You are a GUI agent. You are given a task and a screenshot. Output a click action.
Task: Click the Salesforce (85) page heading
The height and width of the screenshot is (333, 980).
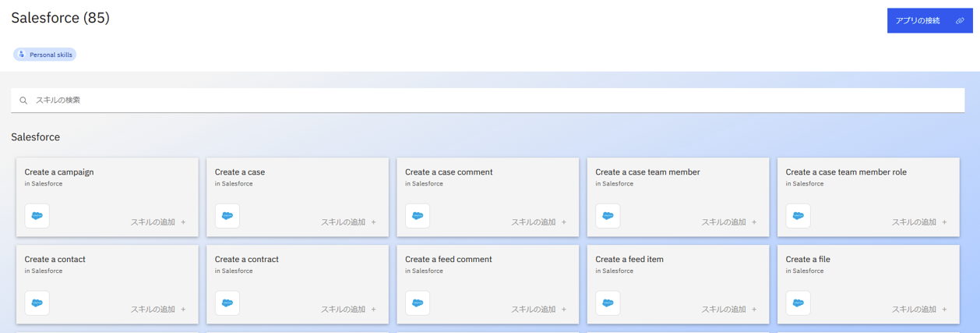(x=61, y=18)
